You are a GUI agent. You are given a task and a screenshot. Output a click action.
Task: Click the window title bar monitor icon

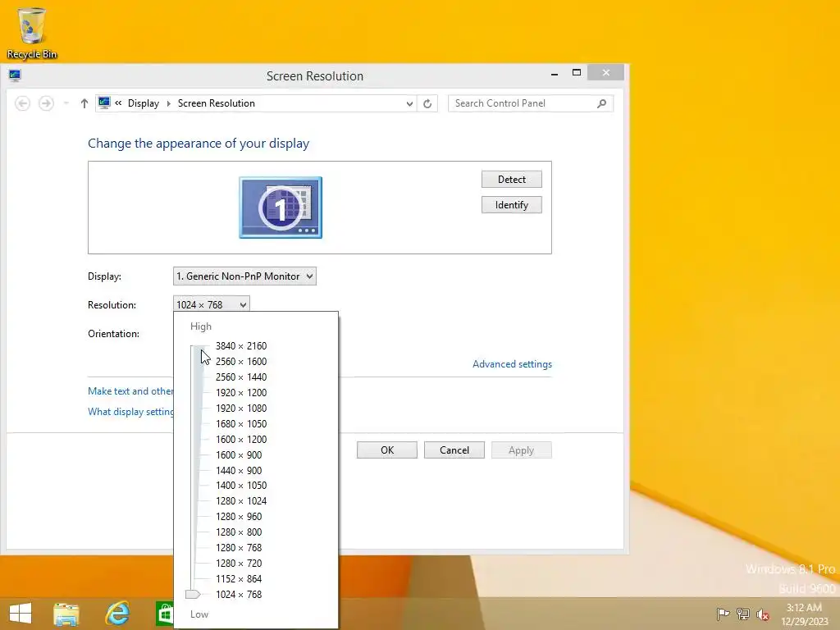15,75
